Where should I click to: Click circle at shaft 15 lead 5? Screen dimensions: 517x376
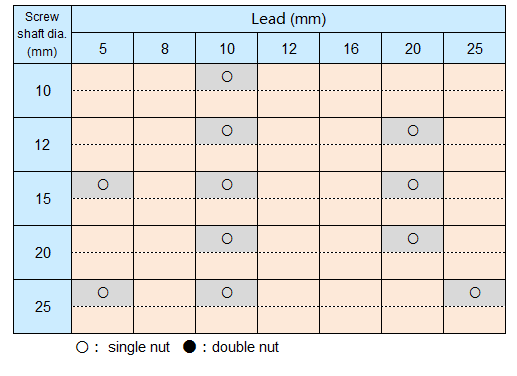tap(103, 185)
